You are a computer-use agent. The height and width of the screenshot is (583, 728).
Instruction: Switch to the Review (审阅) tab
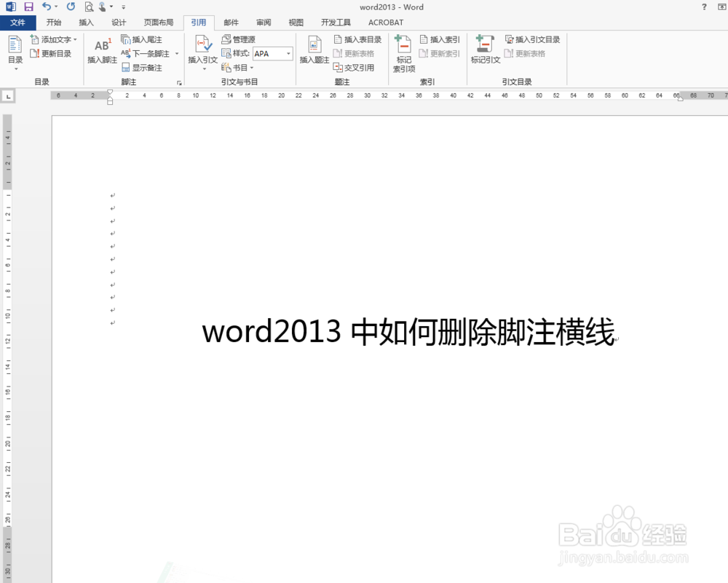click(264, 23)
